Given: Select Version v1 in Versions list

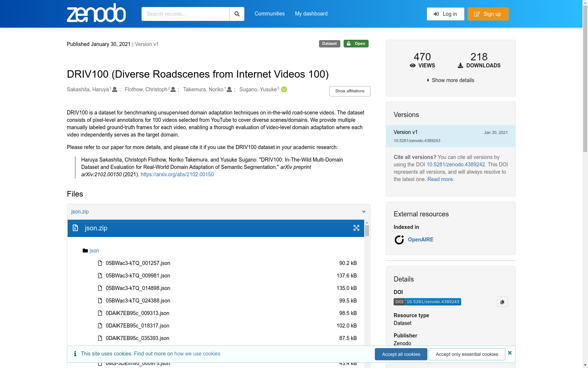Looking at the screenshot, I should (x=451, y=136).
